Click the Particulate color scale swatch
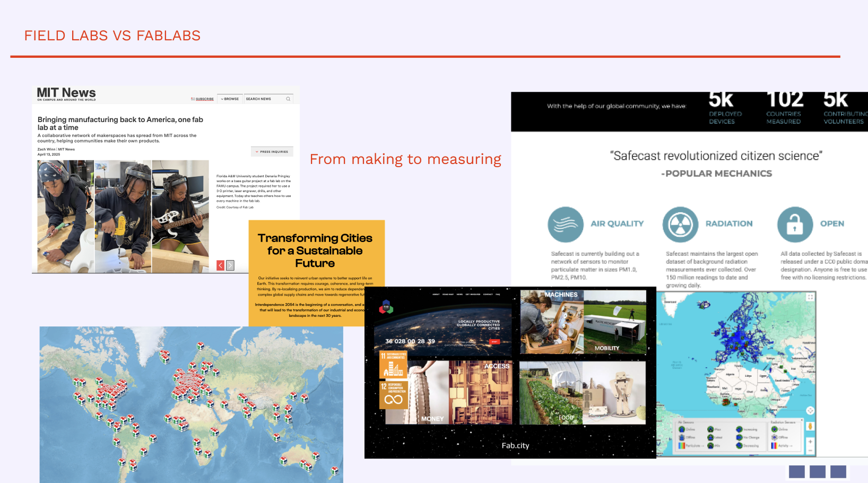This screenshot has height=483, width=868. click(682, 446)
